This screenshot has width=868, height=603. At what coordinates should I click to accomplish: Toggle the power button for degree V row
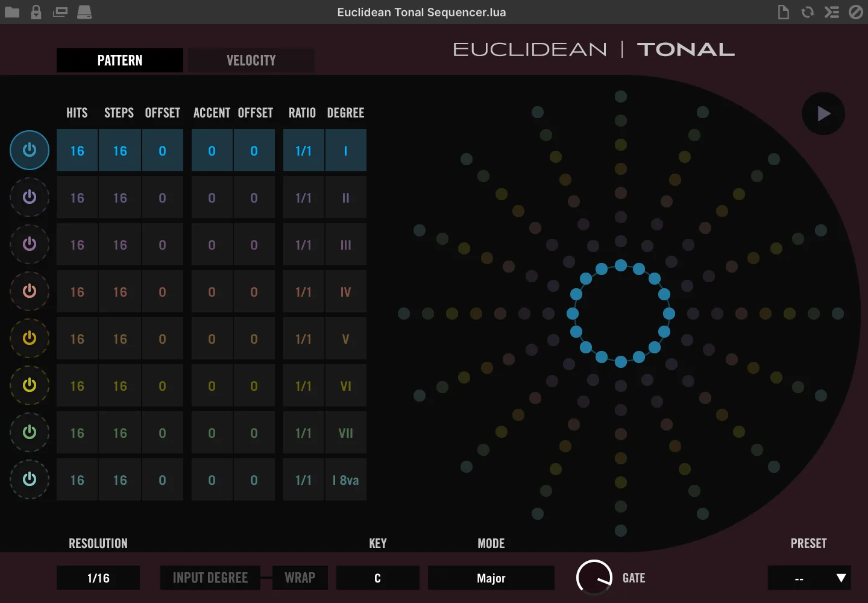tap(30, 338)
